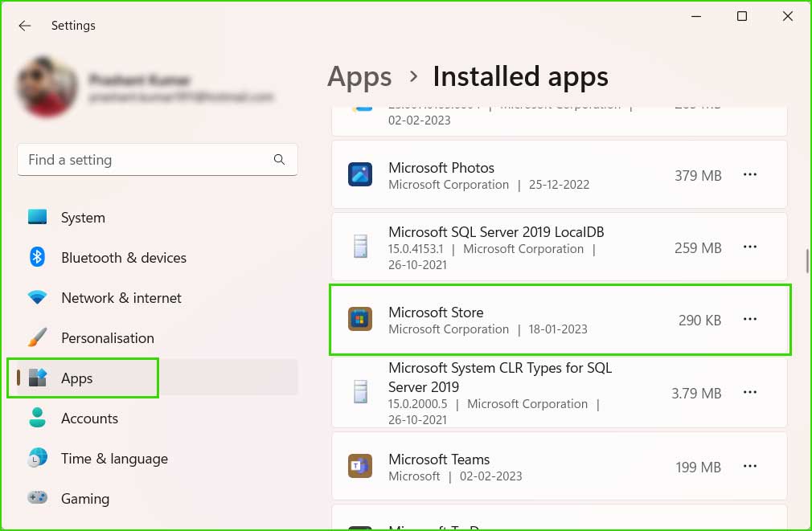Screen dimensions: 812x531
Task: Open Time & language settings
Action: pos(158,459)
